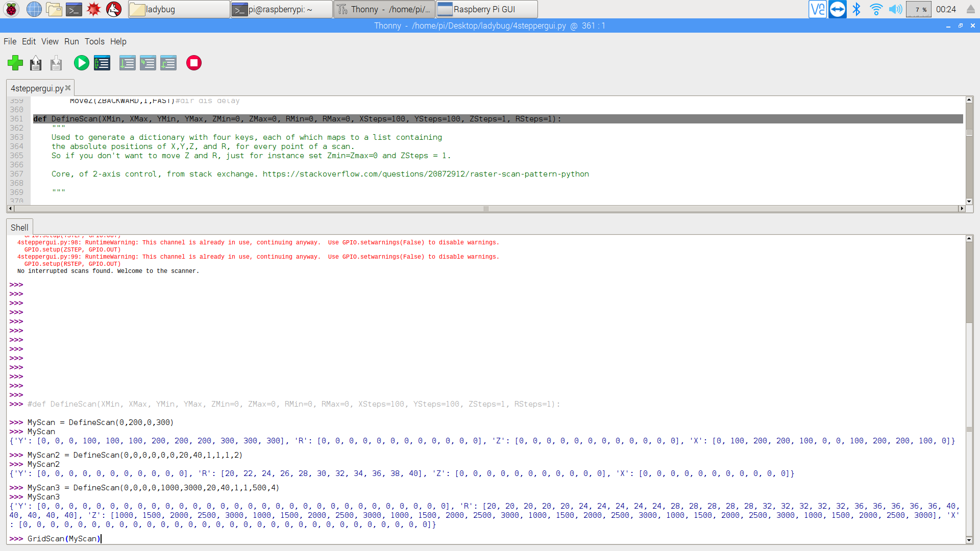Click the Run button to execute script
The image size is (980, 551).
[x=81, y=63]
